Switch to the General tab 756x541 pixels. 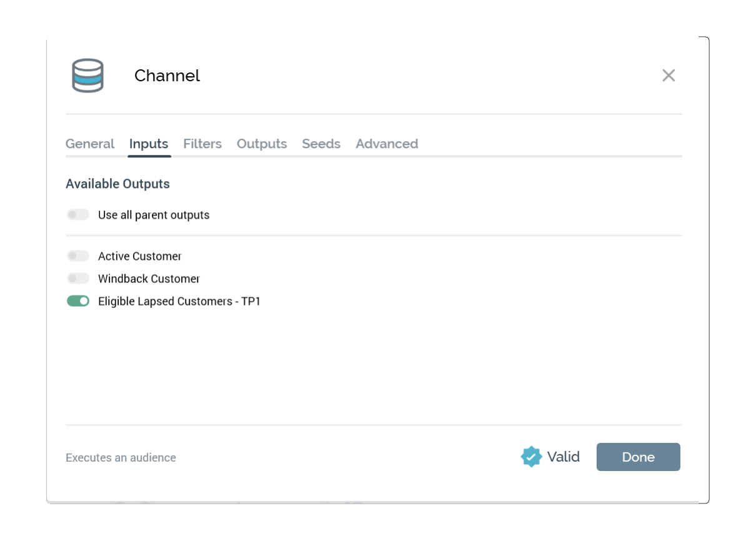90,144
